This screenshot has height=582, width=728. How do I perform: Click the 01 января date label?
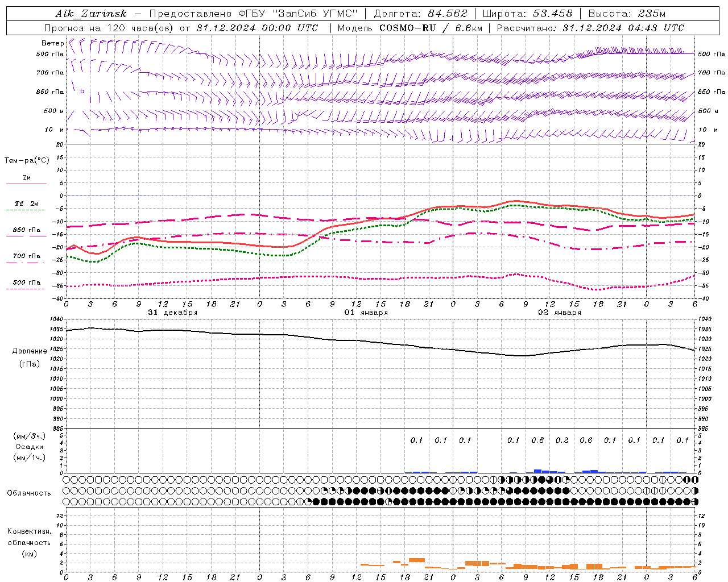point(366,313)
